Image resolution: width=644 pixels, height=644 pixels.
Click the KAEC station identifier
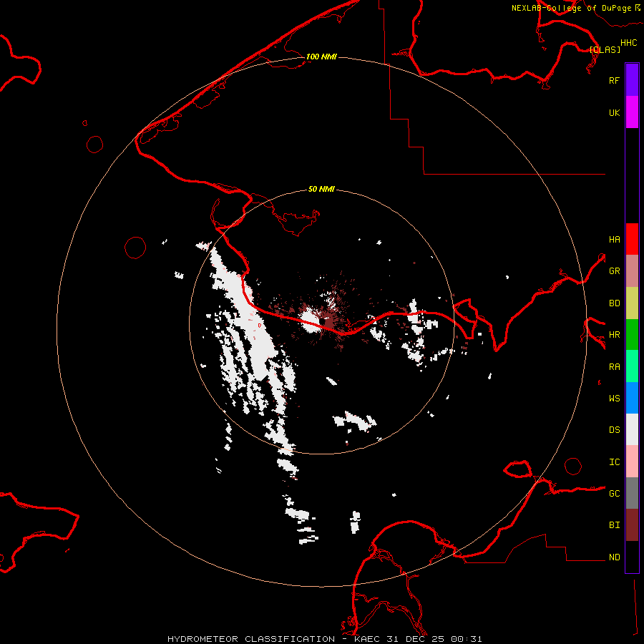coord(367,639)
